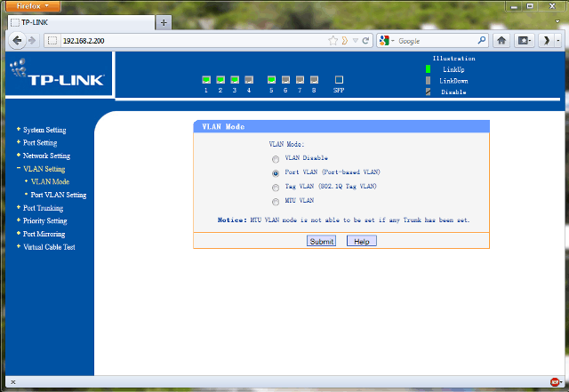Viewport: 569px width, 392px height.
Task: Close the add-on bar with X
Action: [x=13, y=382]
